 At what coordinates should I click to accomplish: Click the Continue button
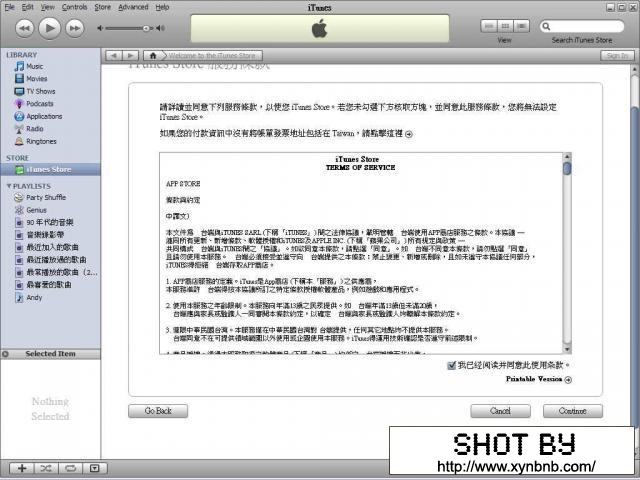[x=573, y=411]
